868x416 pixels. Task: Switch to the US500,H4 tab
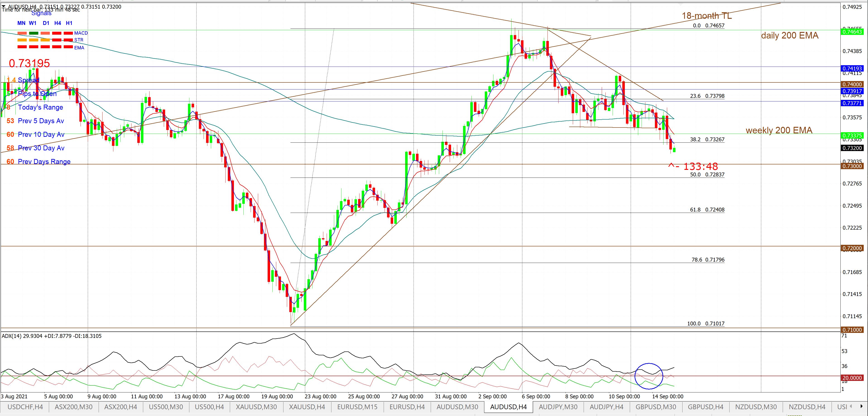pyautogui.click(x=209, y=407)
